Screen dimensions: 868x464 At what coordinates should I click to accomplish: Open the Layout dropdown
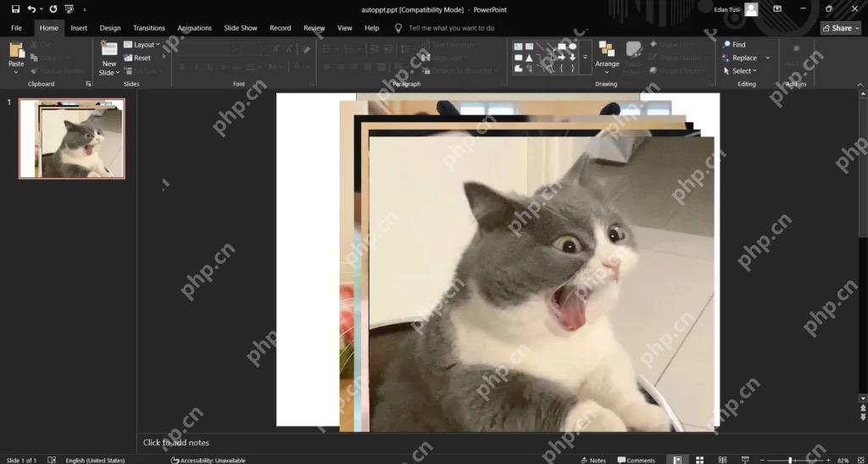point(142,44)
